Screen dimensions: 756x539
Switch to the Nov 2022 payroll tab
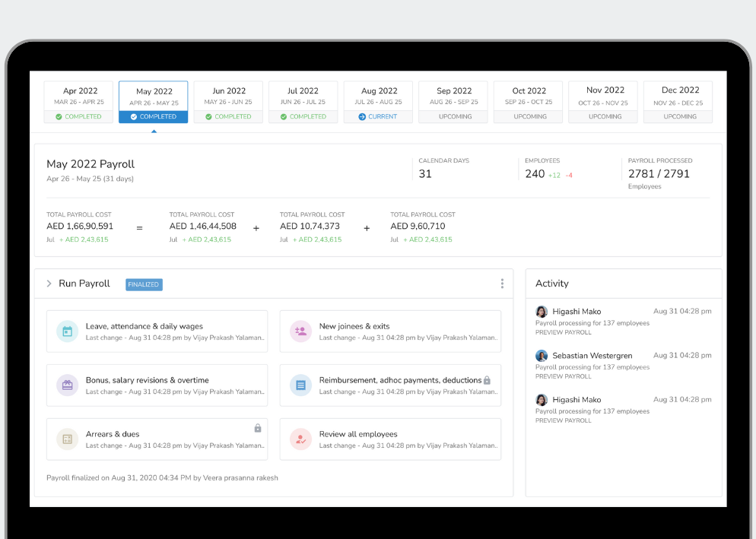point(603,102)
